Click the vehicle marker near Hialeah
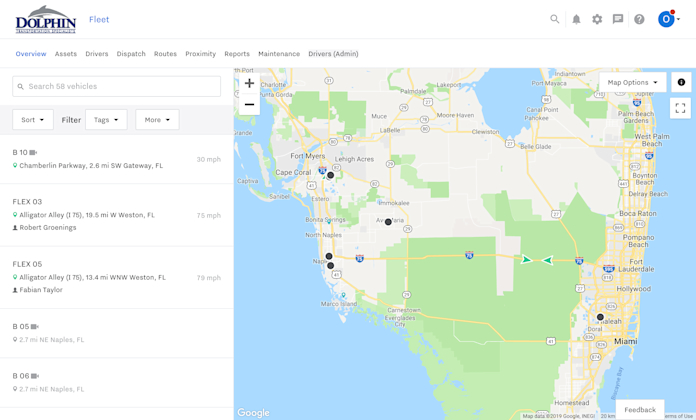 pyautogui.click(x=600, y=317)
